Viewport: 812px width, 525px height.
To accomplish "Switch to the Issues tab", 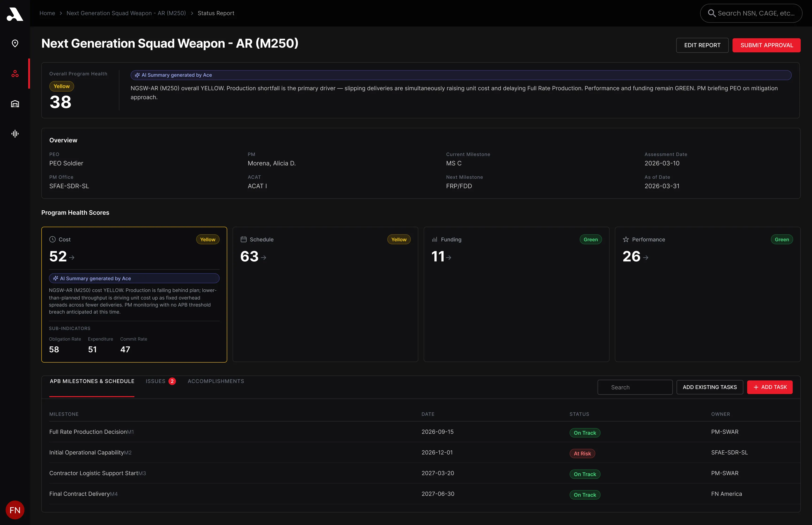I will (x=160, y=381).
